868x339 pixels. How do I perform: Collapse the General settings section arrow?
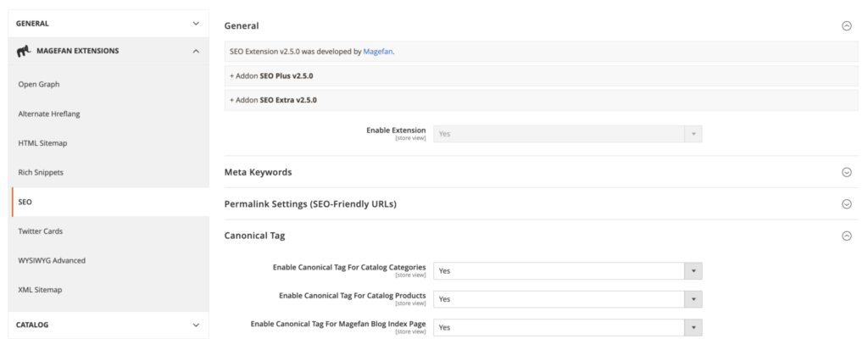click(847, 25)
